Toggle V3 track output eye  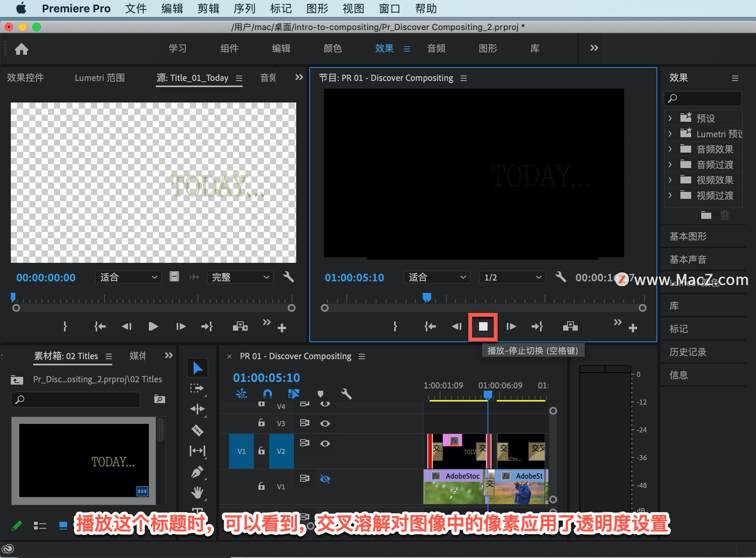325,423
